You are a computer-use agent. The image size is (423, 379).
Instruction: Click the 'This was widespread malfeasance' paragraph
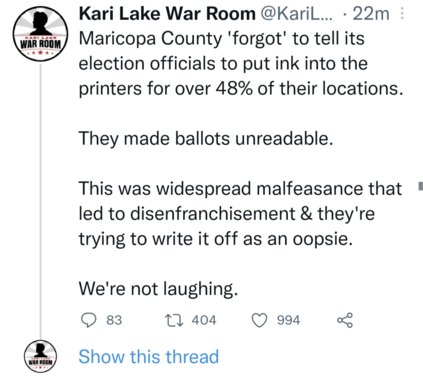tap(240, 214)
